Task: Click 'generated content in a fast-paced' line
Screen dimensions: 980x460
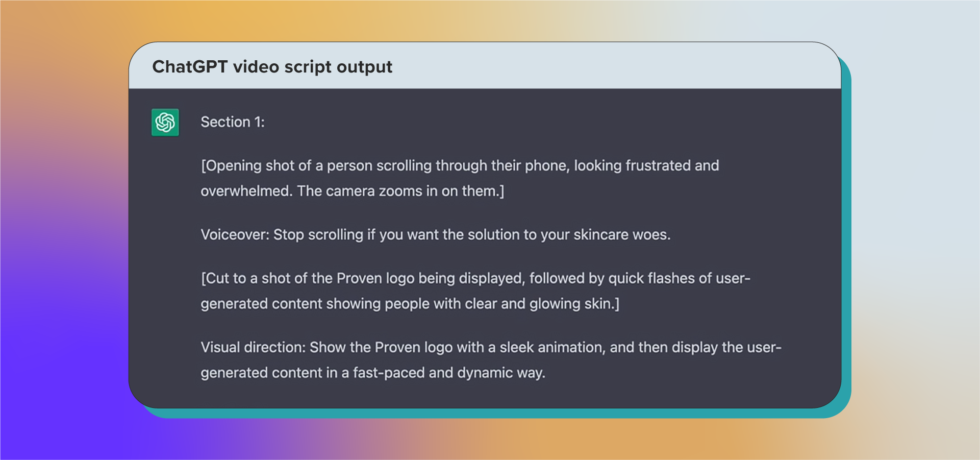Action: [x=373, y=373]
